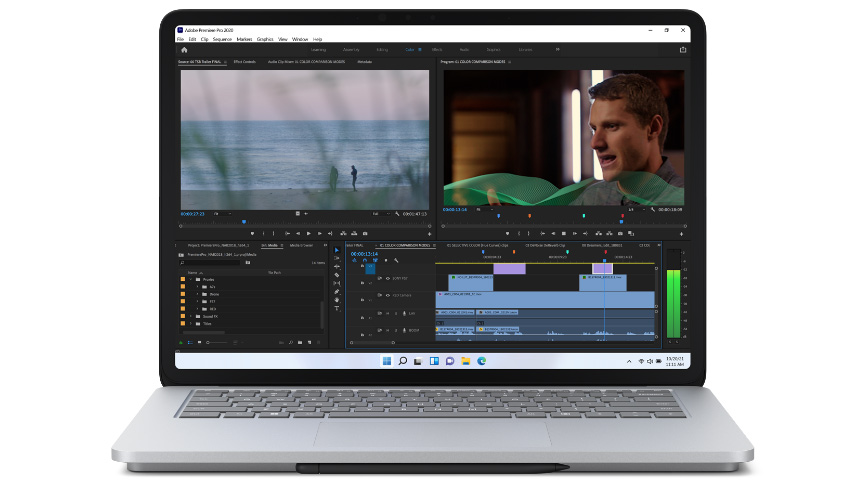Image resolution: width=864 pixels, height=490 pixels.
Task: Toggle Comparison View in Program monitor
Action: [x=631, y=234]
